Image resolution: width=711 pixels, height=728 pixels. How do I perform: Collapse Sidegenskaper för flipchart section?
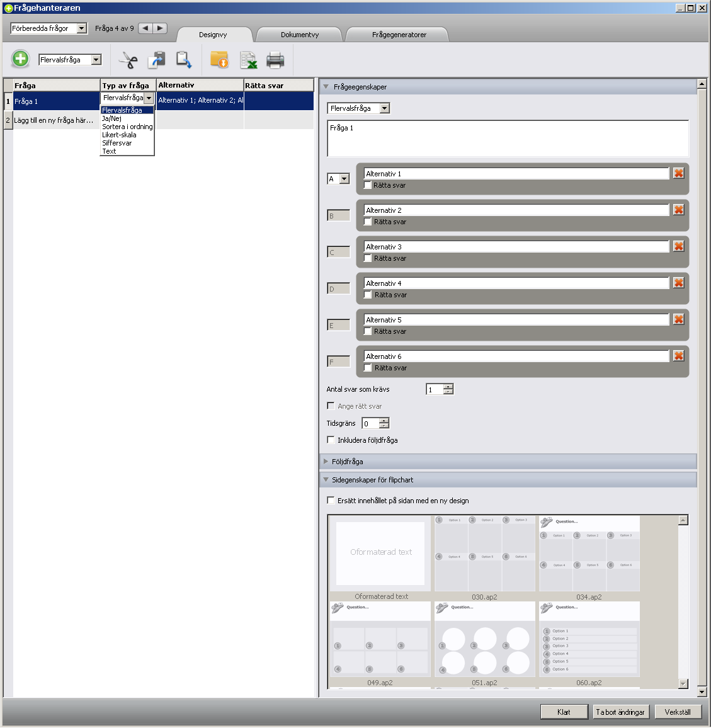pos(326,480)
